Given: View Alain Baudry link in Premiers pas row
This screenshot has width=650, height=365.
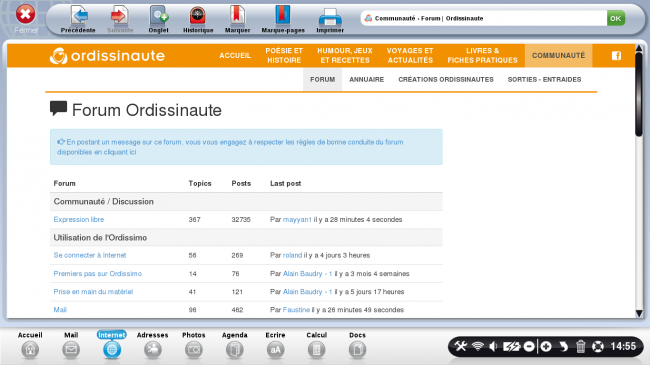Looking at the screenshot, I should pyautogui.click(x=307, y=274).
